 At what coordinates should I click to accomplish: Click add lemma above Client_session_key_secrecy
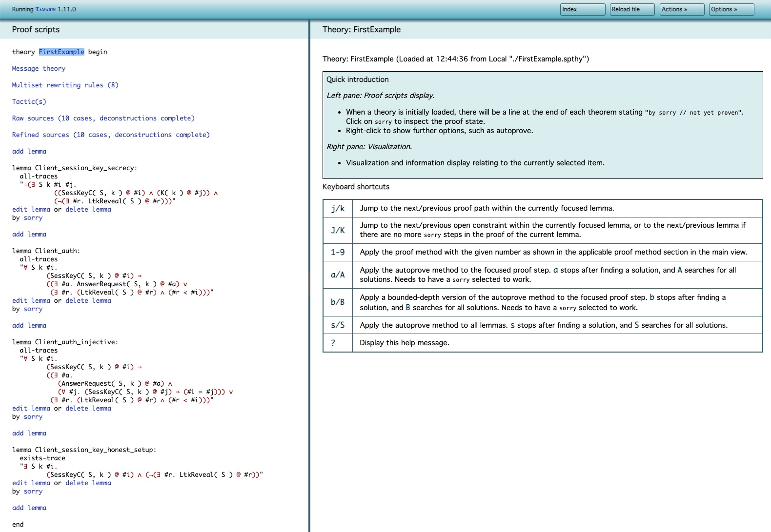tap(29, 152)
